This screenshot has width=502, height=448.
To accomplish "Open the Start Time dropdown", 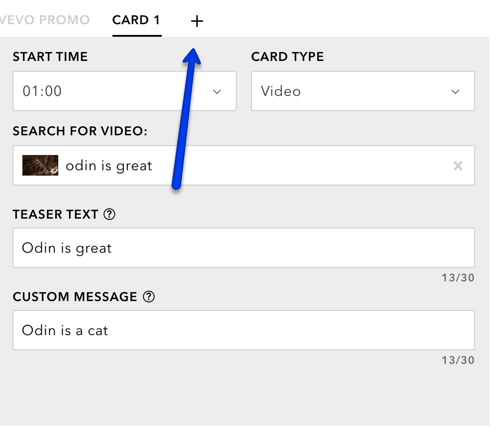I will click(x=124, y=91).
